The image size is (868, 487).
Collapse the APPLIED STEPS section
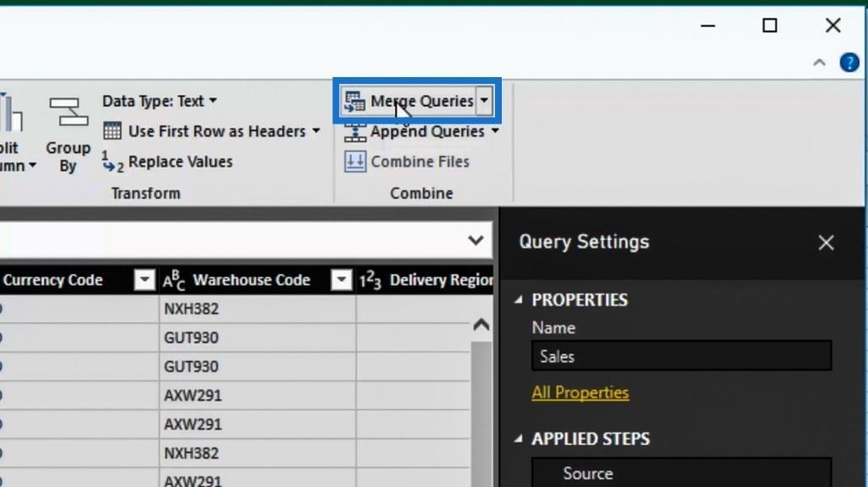coord(518,439)
